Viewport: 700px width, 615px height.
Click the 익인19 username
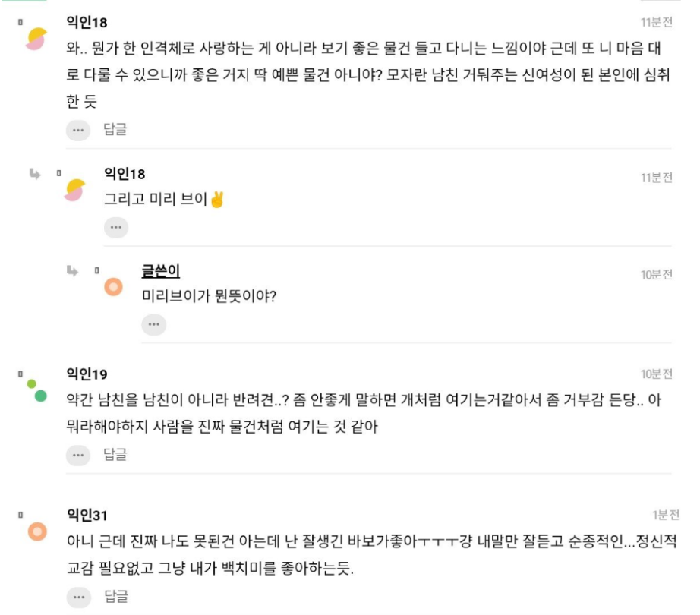[x=87, y=374]
